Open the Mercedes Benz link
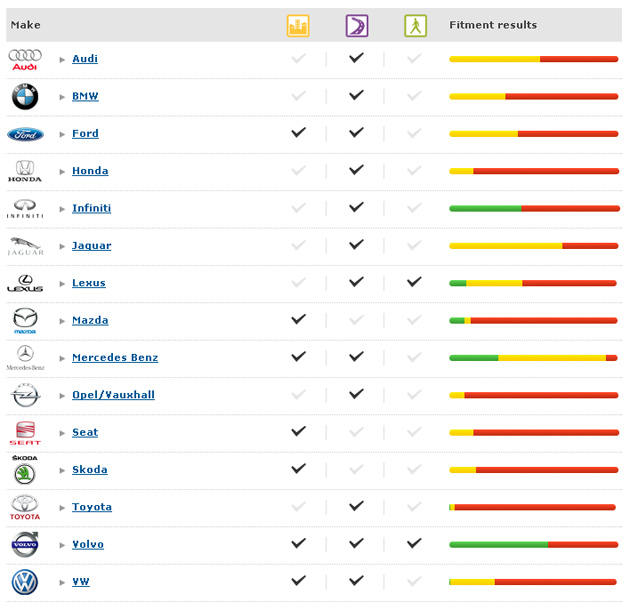 (115, 358)
